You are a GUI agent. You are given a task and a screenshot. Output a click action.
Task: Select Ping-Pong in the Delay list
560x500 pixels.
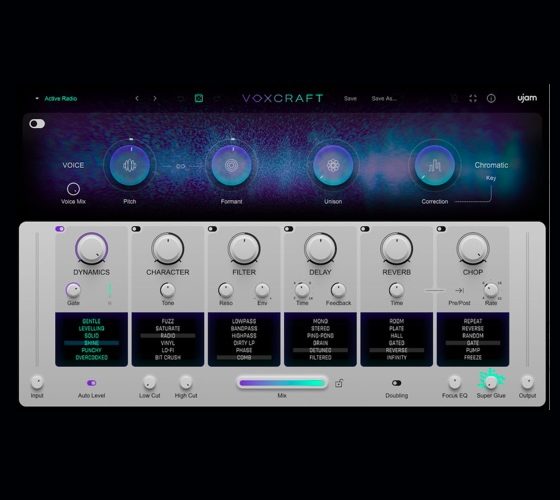pos(320,335)
